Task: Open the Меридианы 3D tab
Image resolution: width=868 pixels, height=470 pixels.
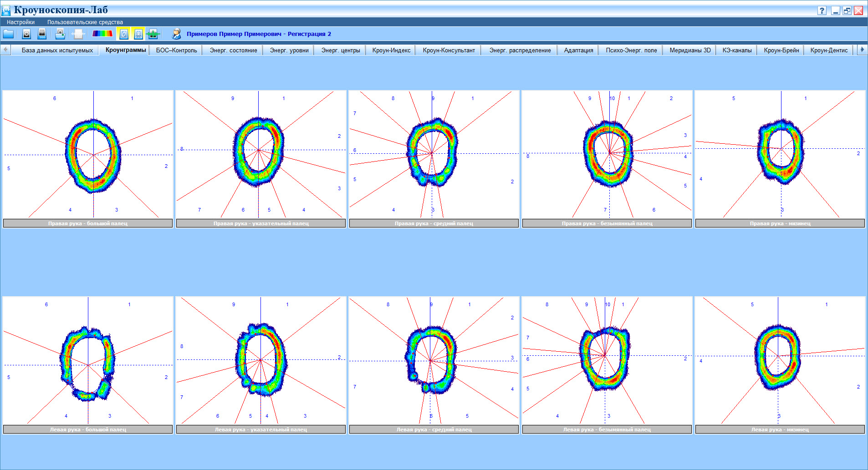Action: point(690,50)
